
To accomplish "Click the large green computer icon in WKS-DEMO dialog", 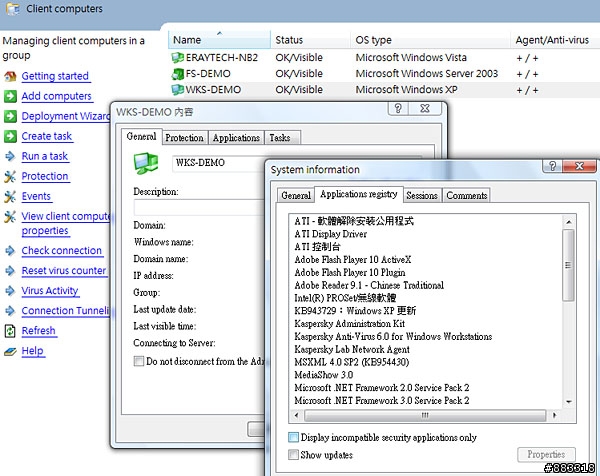I will 146,163.
